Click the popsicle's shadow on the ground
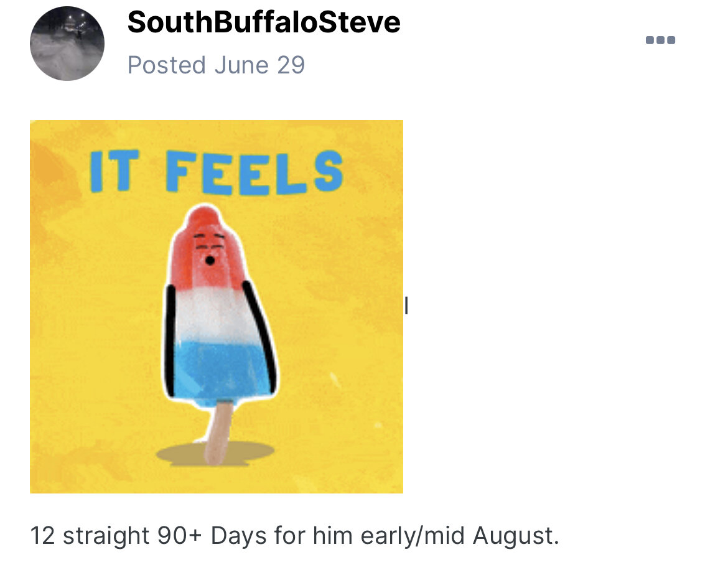 click(215, 453)
